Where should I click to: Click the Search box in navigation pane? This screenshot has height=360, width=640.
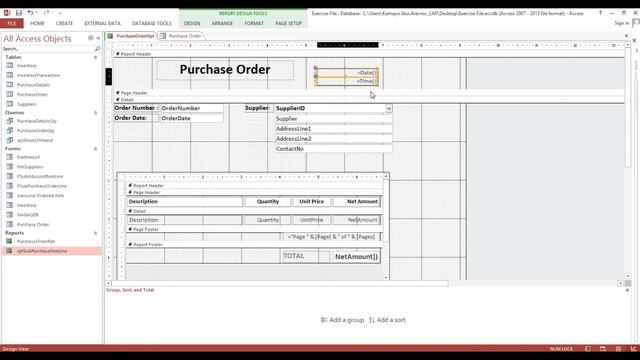[x=48, y=49]
